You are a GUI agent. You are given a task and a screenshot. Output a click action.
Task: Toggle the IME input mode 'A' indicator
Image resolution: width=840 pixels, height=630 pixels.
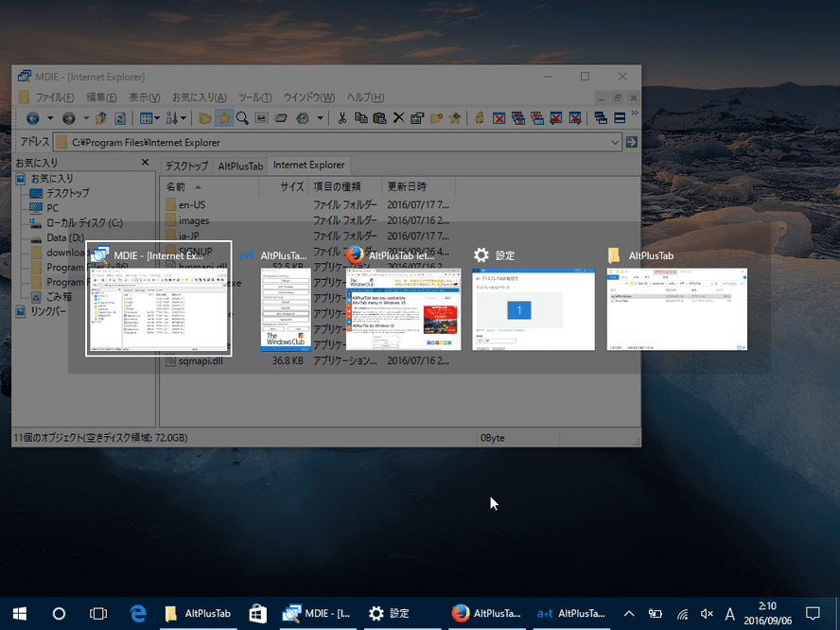coord(729,614)
